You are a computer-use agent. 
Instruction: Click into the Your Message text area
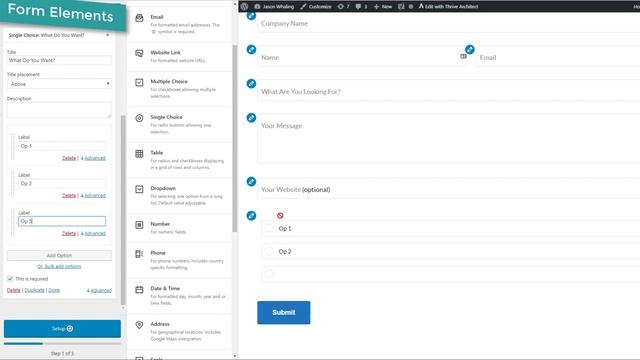pos(449,138)
